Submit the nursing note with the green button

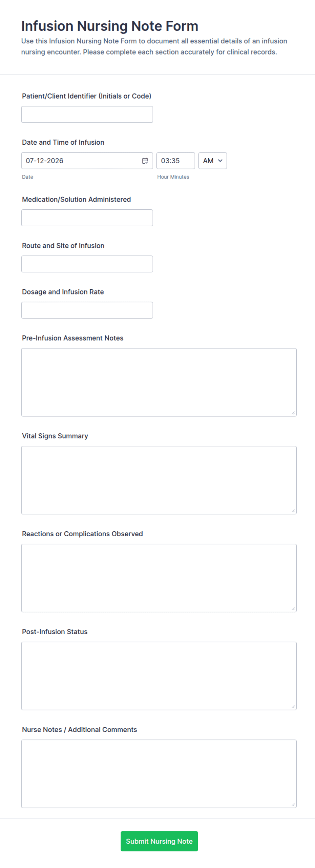[x=159, y=841]
